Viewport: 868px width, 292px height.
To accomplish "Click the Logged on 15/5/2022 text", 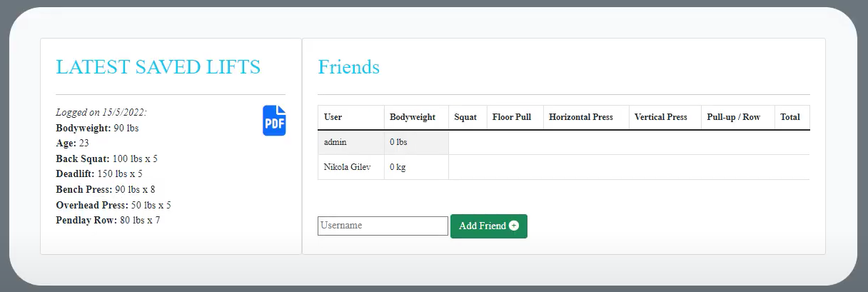I will [x=101, y=113].
